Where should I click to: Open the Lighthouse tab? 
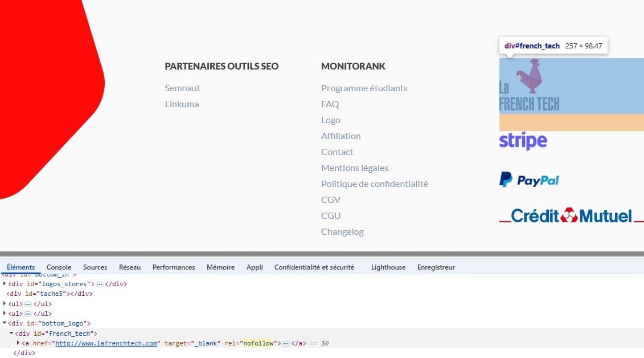point(388,267)
